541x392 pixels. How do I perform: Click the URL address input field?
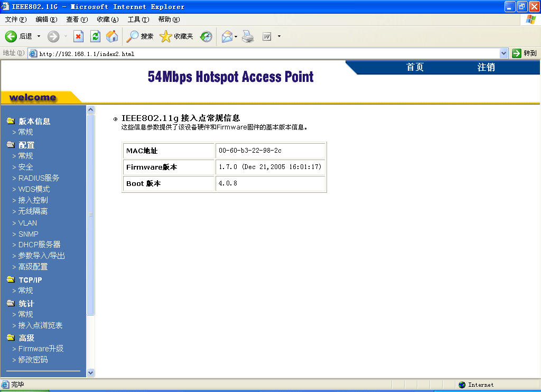click(x=264, y=53)
